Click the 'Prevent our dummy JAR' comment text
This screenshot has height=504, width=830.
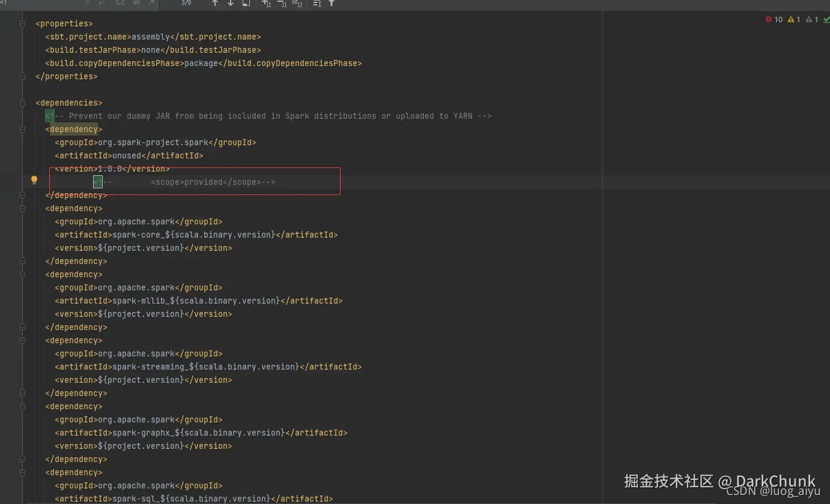[268, 116]
